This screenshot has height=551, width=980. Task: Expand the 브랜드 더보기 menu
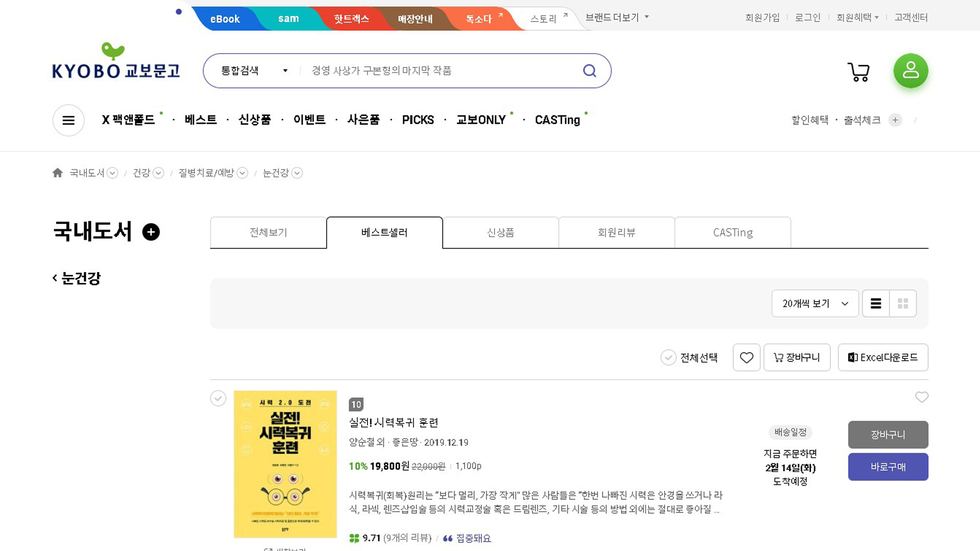617,17
